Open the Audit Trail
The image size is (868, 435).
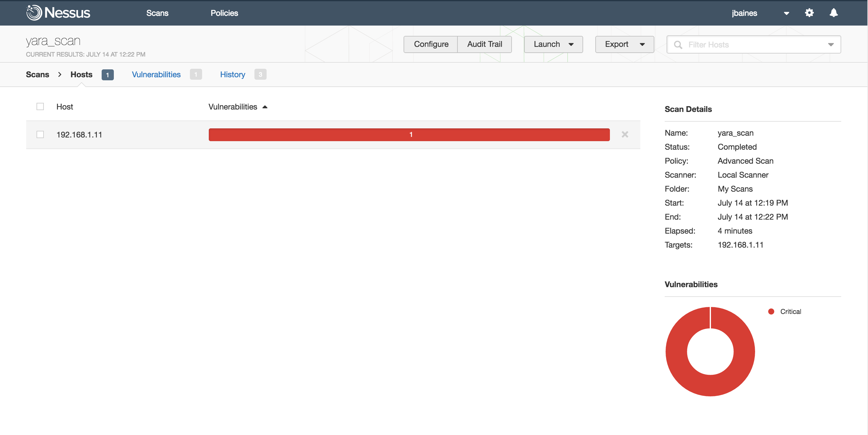485,44
